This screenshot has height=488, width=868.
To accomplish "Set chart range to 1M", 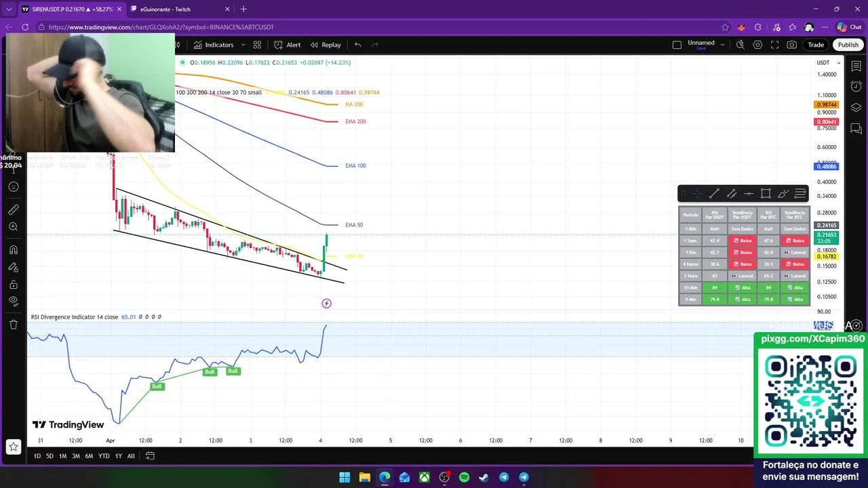I will point(62,456).
